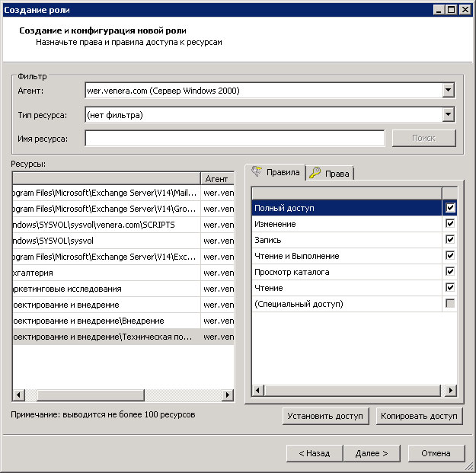Select the ndows\SYSVOL\sysvol resource row
476x473 pixels.
[x=123, y=241]
